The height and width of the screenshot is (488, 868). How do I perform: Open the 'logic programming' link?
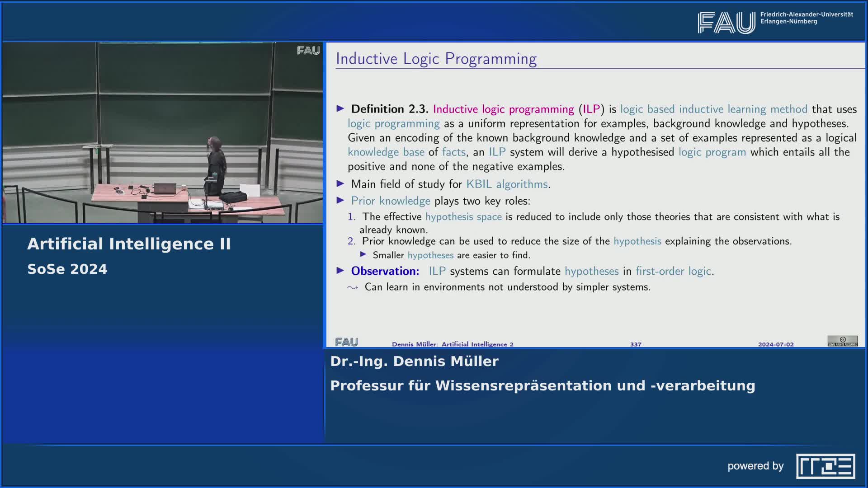point(393,123)
